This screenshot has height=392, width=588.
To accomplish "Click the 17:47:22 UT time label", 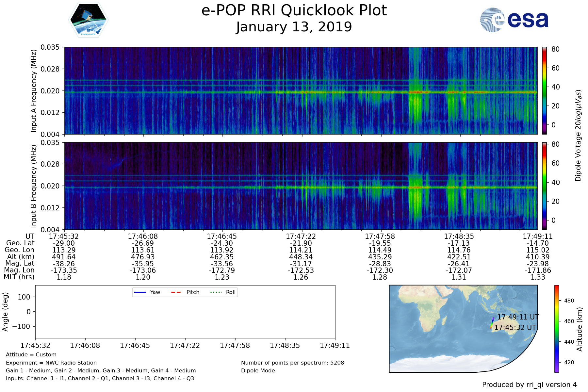I will coord(301,236).
